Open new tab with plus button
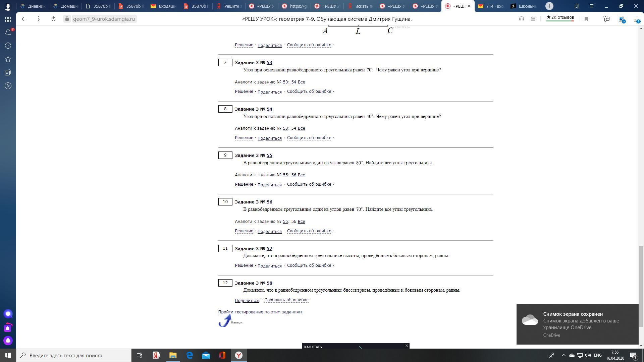 click(x=549, y=6)
